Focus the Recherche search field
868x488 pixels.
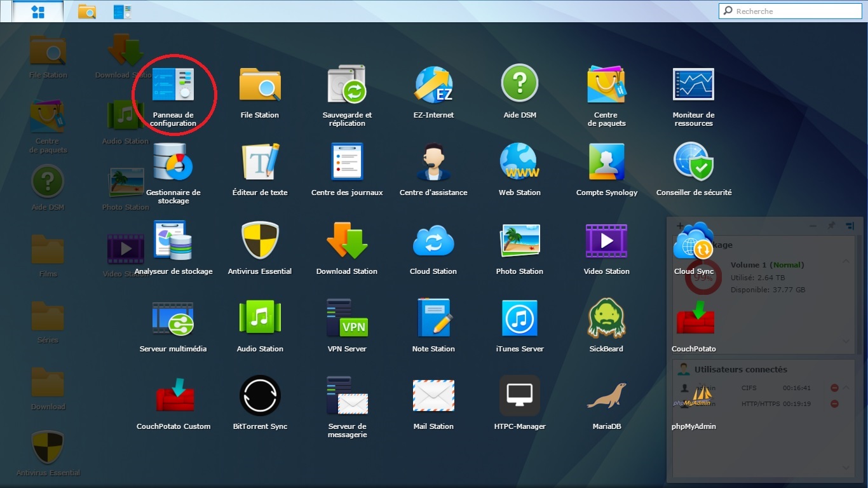pyautogui.click(x=792, y=11)
